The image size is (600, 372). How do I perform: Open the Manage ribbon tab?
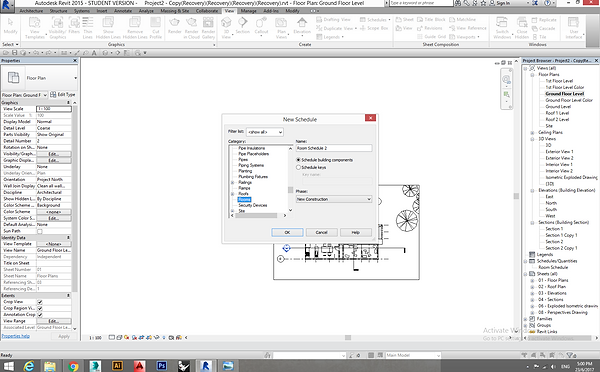point(249,11)
